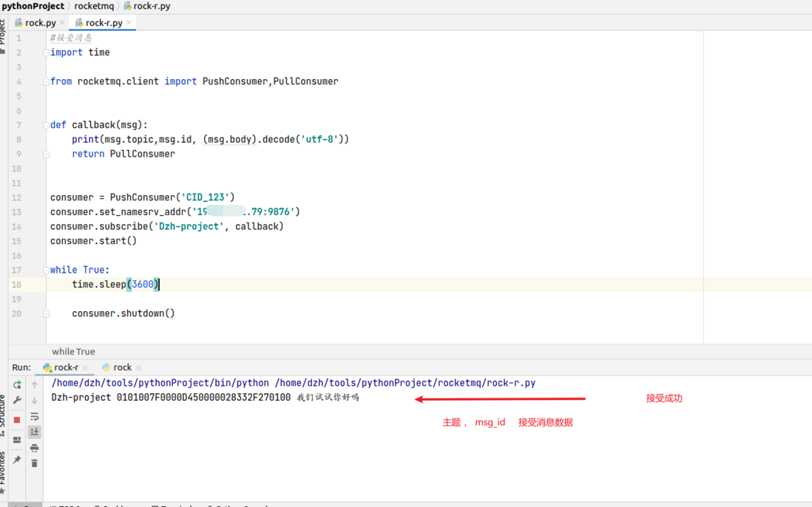Click pythonProject in the navigation breadcrumb

pyautogui.click(x=33, y=6)
